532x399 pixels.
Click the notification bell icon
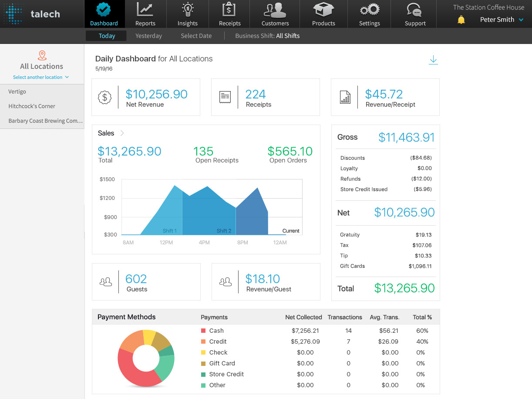461,20
